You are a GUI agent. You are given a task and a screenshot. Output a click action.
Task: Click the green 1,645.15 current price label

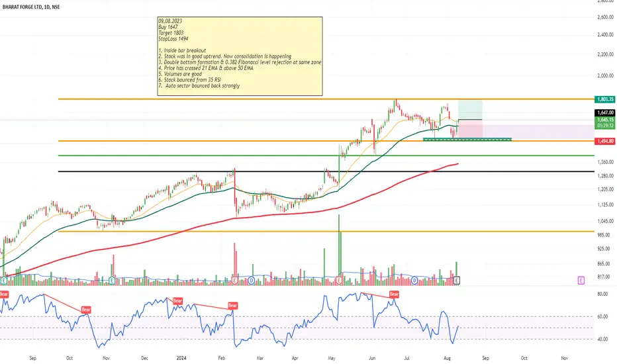[605, 120]
